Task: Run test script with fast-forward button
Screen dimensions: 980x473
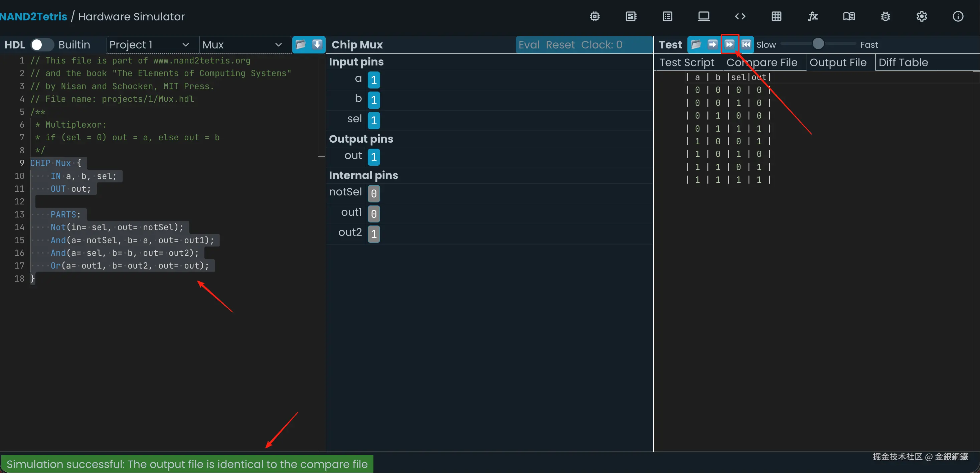Action: [729, 44]
